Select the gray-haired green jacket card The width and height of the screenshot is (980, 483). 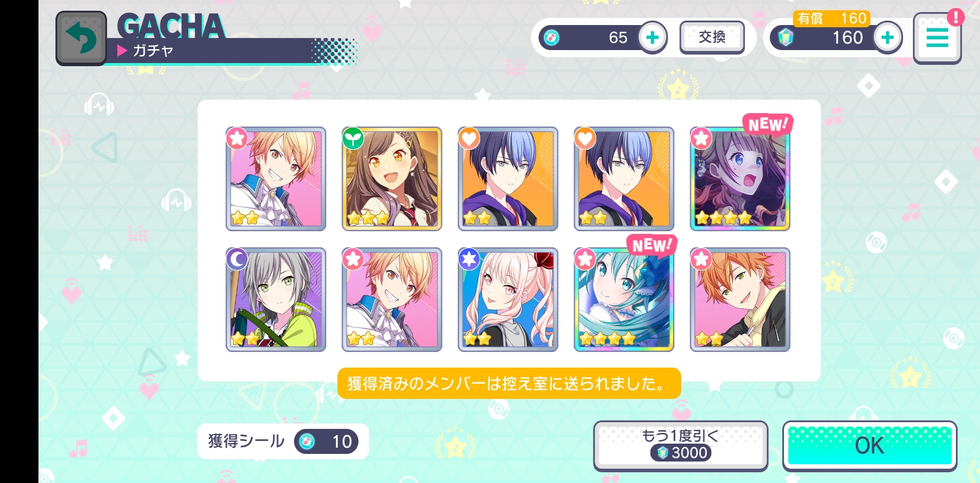coord(276,300)
